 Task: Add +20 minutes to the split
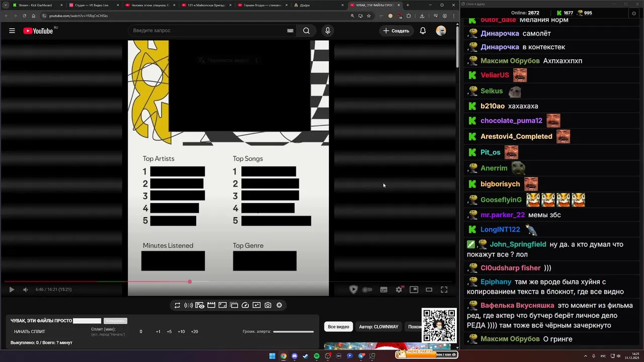pos(194,332)
